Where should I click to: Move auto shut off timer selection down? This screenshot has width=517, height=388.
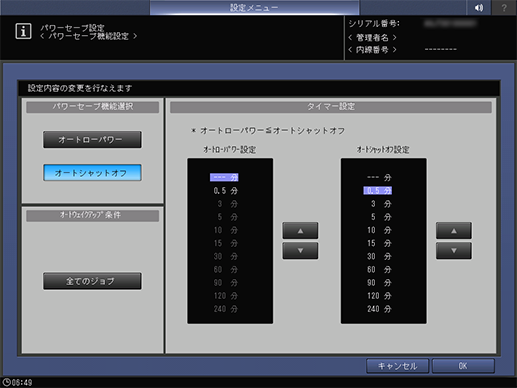click(x=454, y=251)
